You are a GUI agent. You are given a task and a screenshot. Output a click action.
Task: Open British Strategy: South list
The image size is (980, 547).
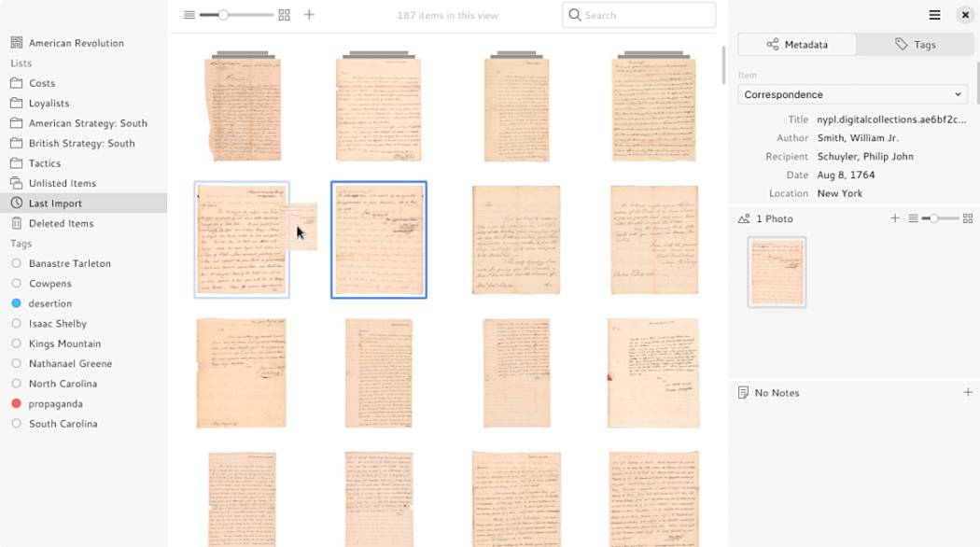point(83,143)
